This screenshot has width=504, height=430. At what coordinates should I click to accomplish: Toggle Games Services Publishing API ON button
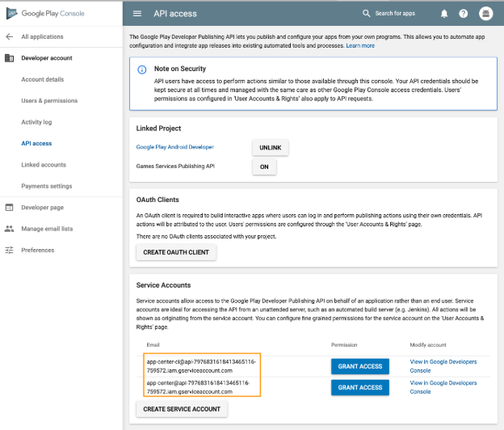(264, 167)
